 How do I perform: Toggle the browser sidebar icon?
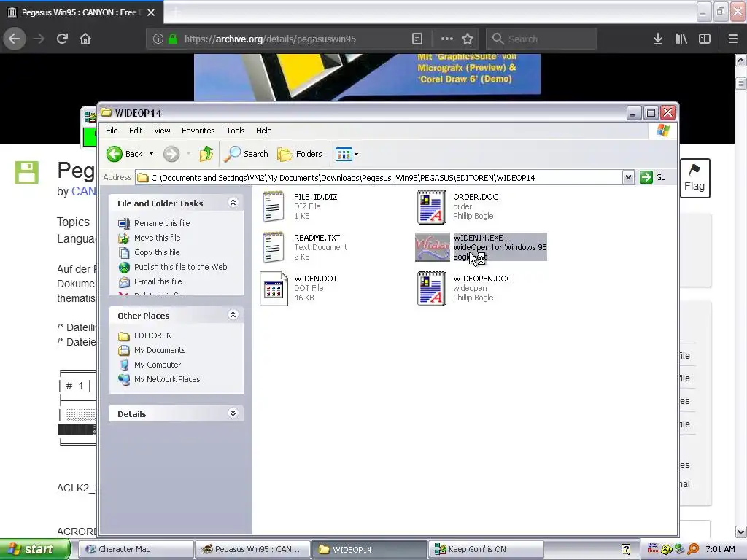click(x=705, y=39)
